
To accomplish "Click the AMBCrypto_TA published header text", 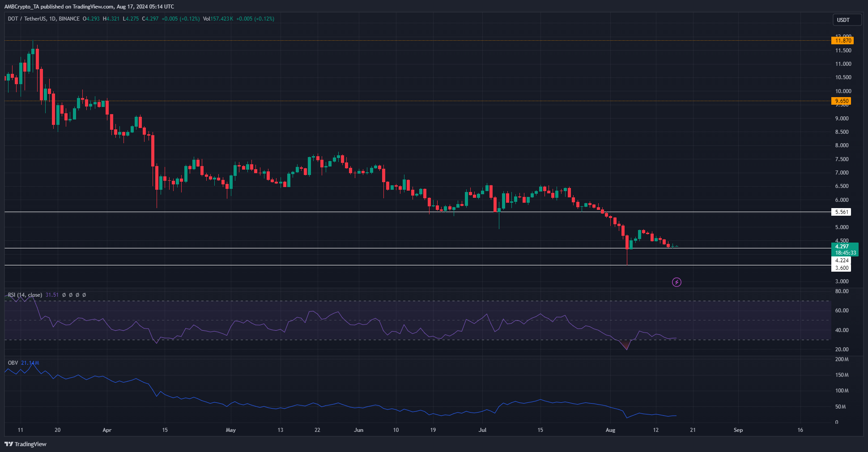I will pos(89,7).
